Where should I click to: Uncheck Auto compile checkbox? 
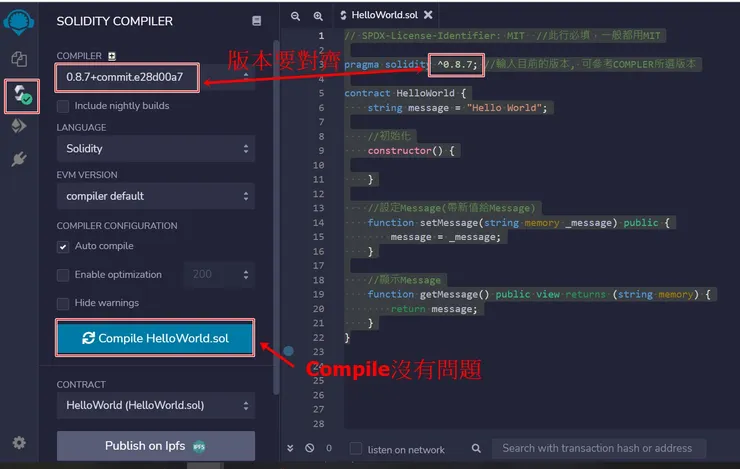click(63, 247)
